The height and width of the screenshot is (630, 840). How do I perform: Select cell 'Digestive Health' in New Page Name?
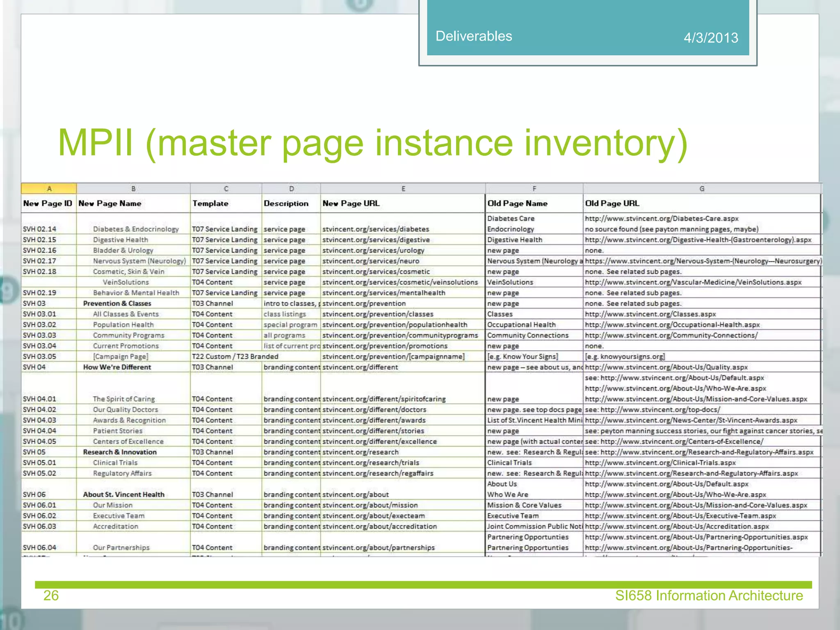point(133,240)
